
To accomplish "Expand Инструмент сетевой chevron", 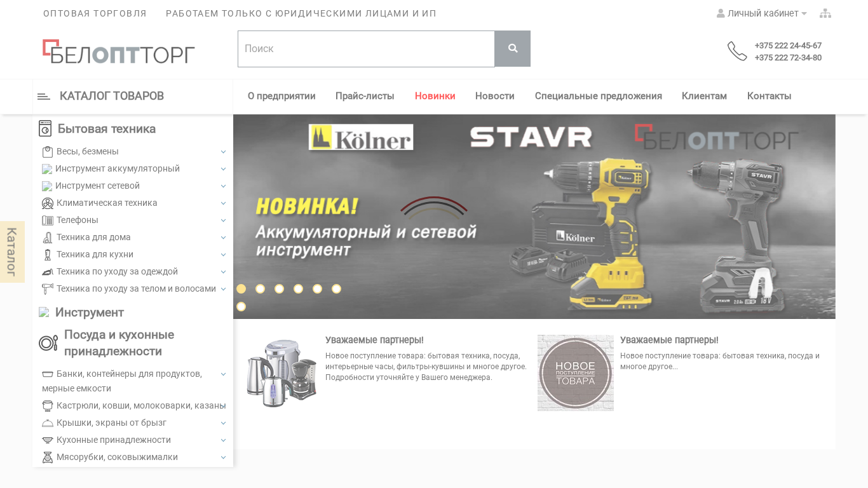I will [x=224, y=186].
